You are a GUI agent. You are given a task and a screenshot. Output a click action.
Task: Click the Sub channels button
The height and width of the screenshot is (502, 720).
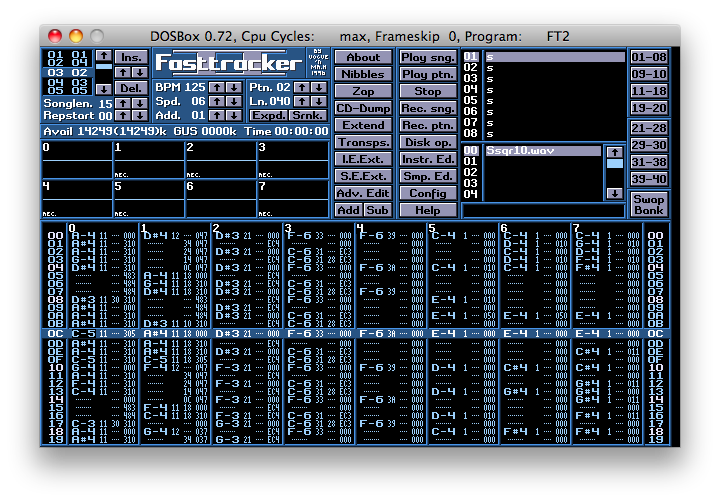tap(378, 210)
